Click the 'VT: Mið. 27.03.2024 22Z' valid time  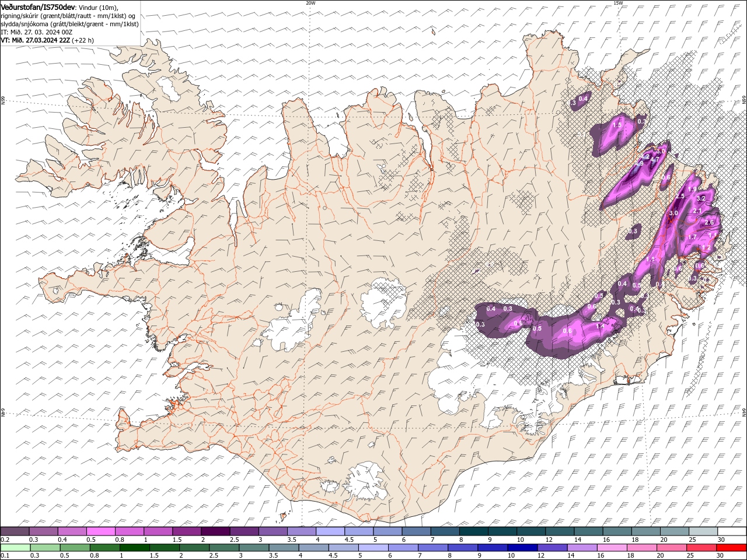coord(36,40)
